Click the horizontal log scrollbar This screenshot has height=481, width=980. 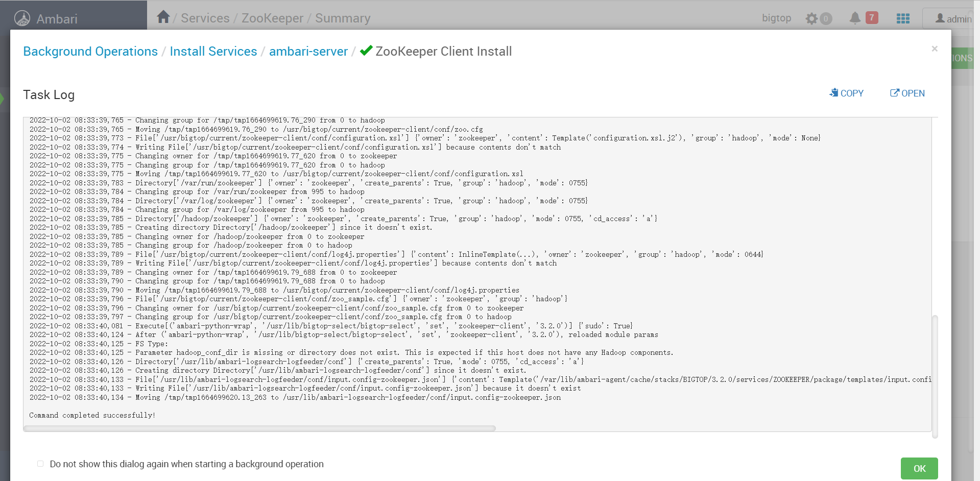pos(259,428)
